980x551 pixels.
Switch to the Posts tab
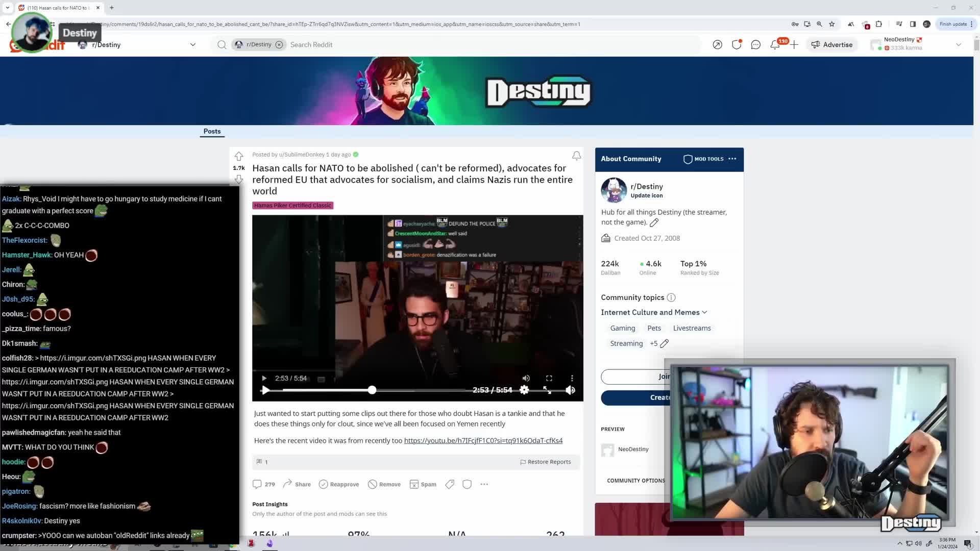point(212,131)
